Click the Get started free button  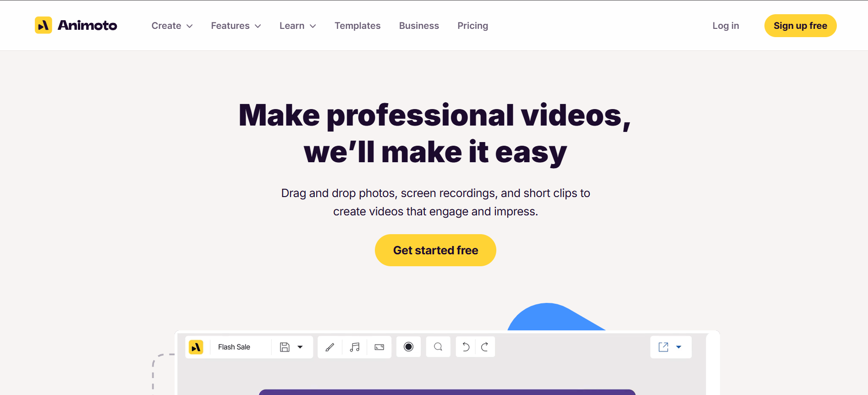coord(435,250)
